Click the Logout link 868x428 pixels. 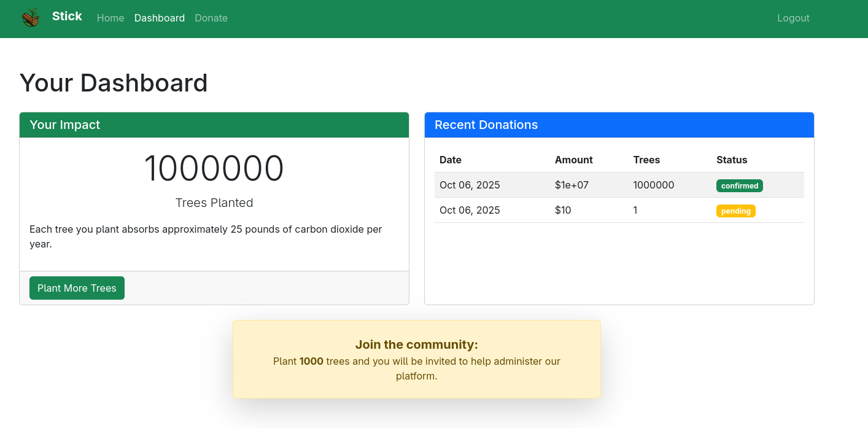click(x=793, y=18)
